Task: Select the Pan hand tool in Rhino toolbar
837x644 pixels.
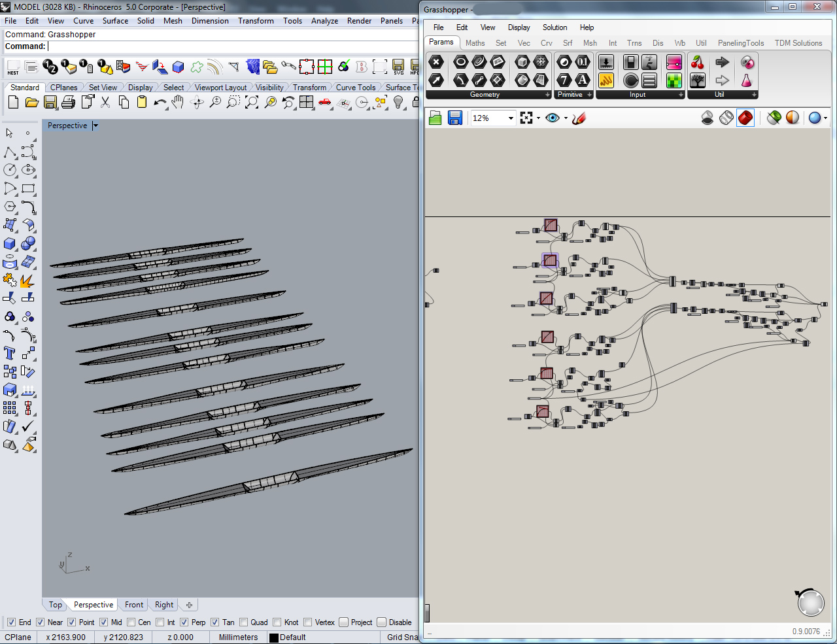Action: (x=178, y=102)
